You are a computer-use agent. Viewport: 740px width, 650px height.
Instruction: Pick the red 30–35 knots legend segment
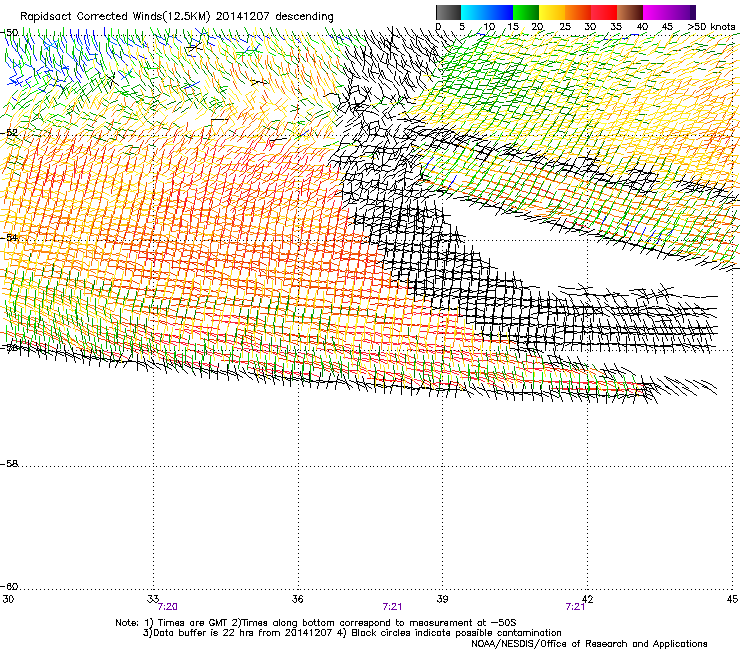click(x=604, y=12)
